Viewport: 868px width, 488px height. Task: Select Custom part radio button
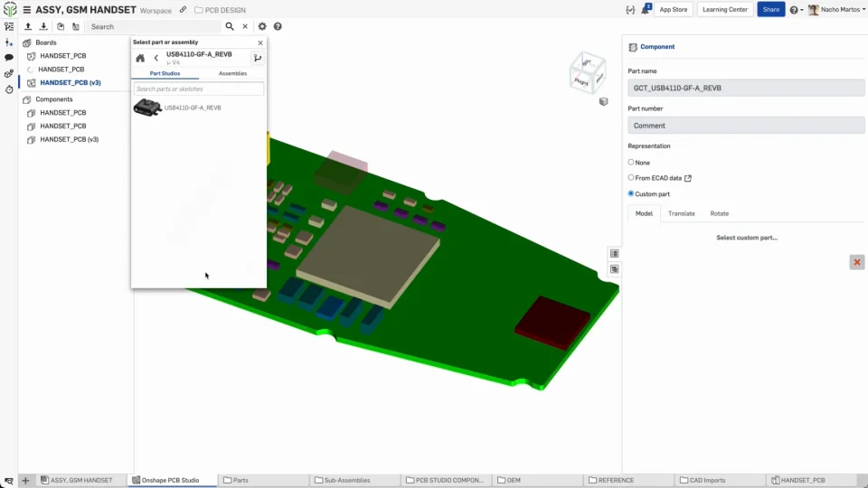pyautogui.click(x=631, y=193)
